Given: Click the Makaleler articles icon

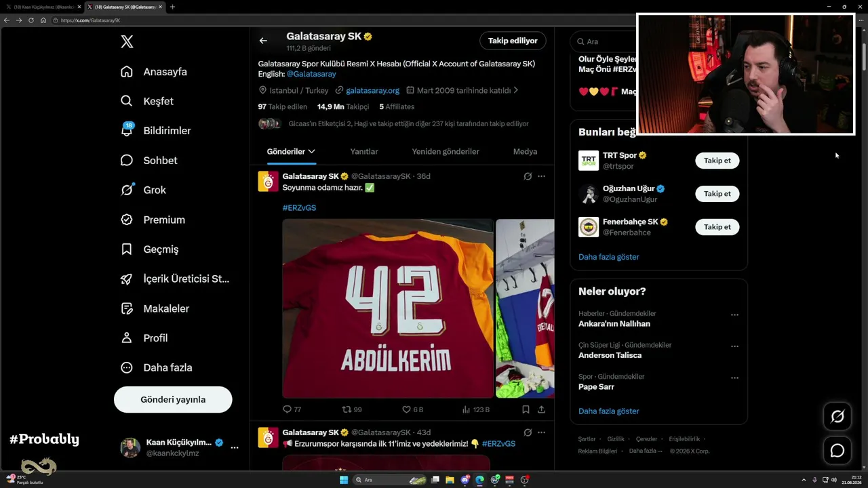Looking at the screenshot, I should tap(127, 308).
